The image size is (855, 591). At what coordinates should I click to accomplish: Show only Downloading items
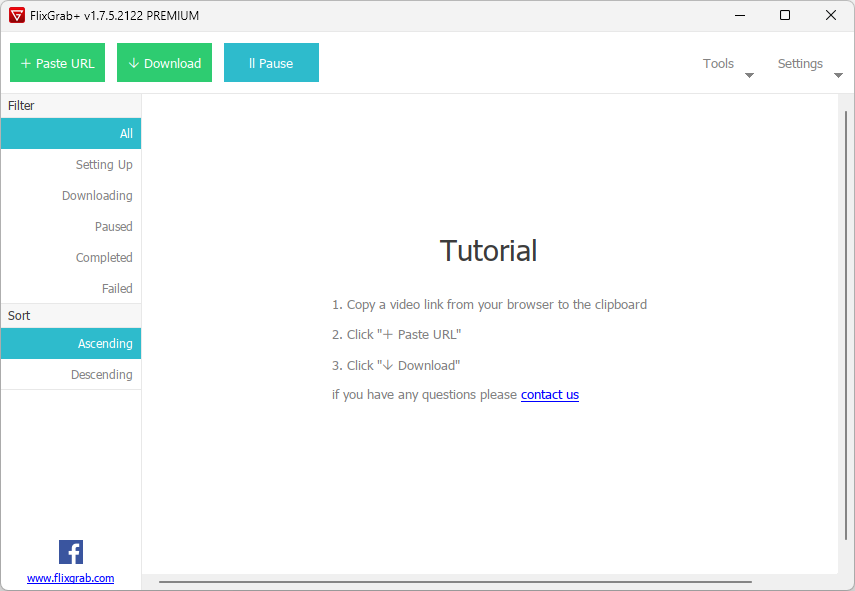(x=71, y=196)
